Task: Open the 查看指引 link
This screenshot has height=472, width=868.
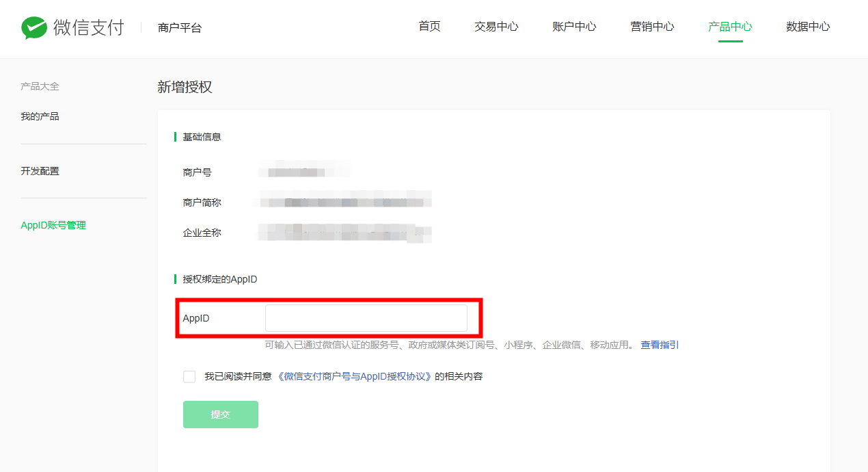Action: point(660,345)
